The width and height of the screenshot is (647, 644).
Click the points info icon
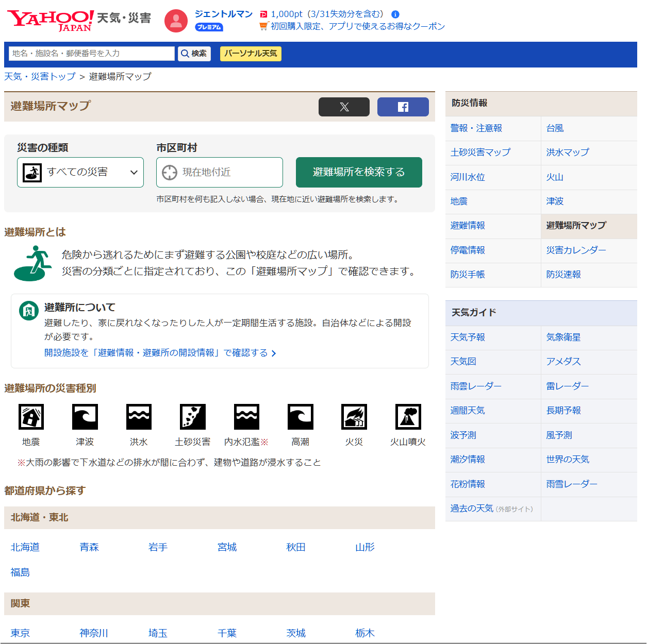point(395,14)
